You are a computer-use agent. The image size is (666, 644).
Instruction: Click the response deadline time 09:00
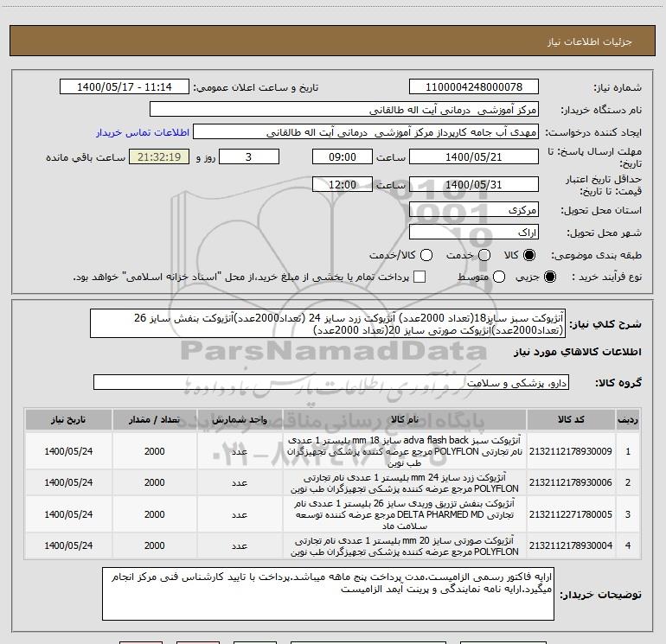tap(343, 156)
